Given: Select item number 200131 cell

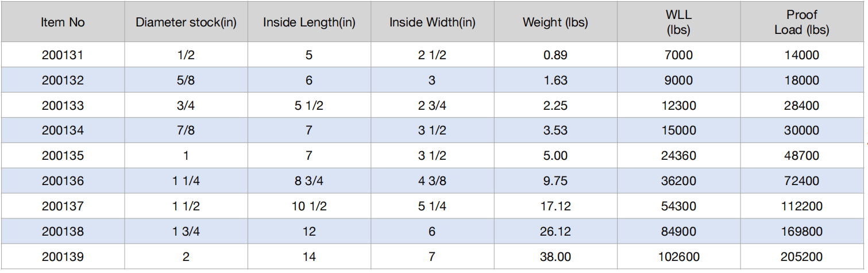Looking at the screenshot, I should pos(63,55).
